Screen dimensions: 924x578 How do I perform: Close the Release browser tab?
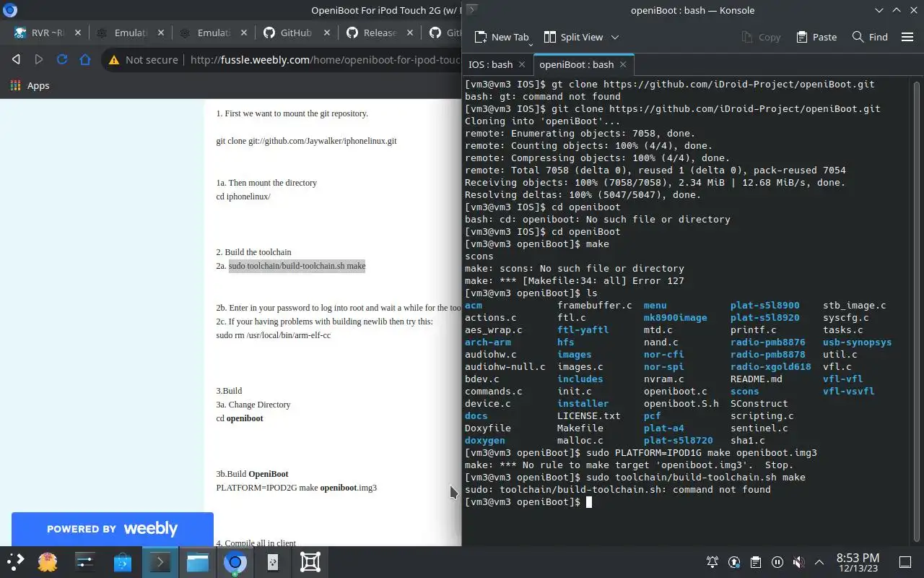411,33
